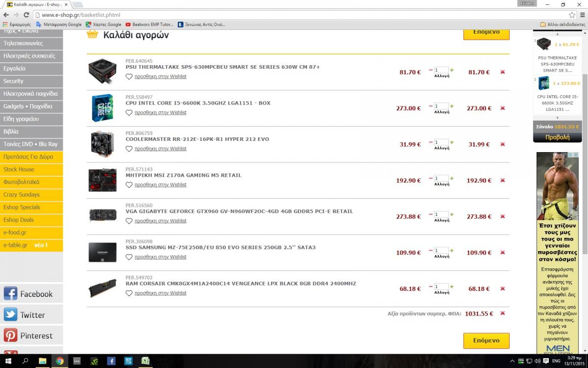The width and height of the screenshot is (588, 368).
Task: Click heart icon of Corsair RAM Wishlist
Action: (x=129, y=293)
